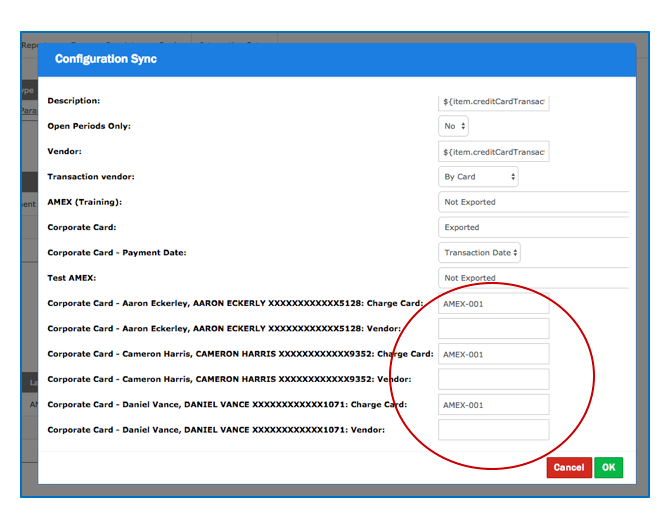Select the Corporate Card Exported field
Image resolution: width=666 pixels, height=519 pixels.
(532, 227)
